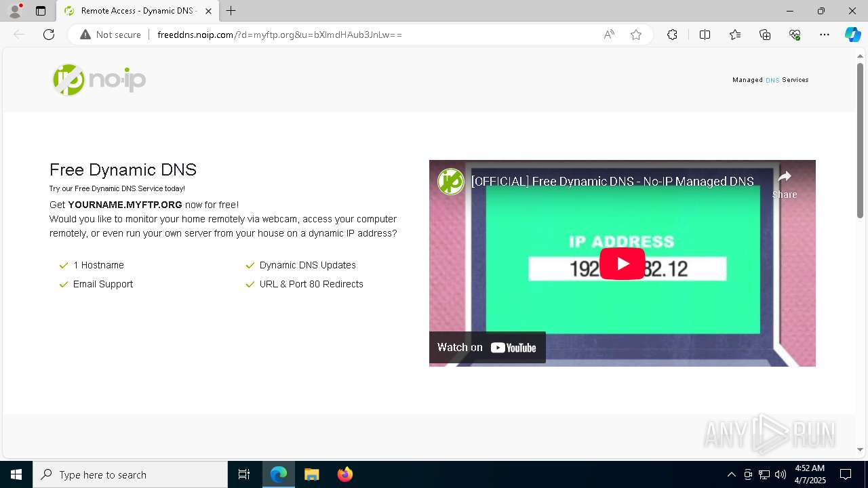Click the No-IP channel avatar in video
868x488 pixels.
(450, 182)
